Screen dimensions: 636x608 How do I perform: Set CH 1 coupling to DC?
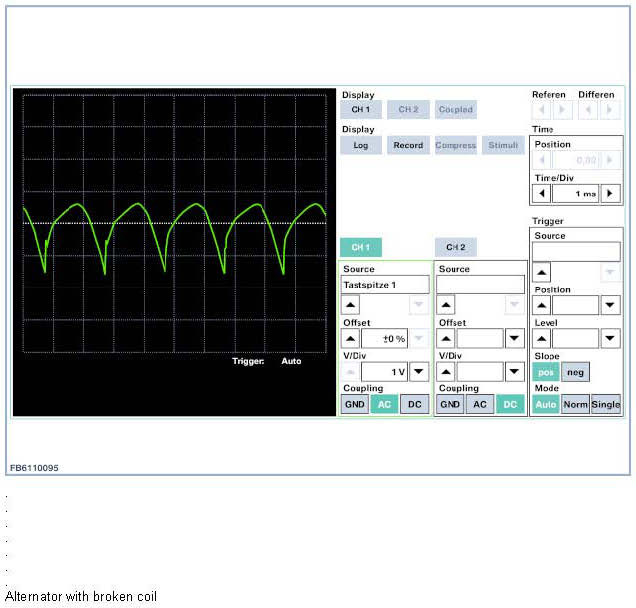[415, 404]
